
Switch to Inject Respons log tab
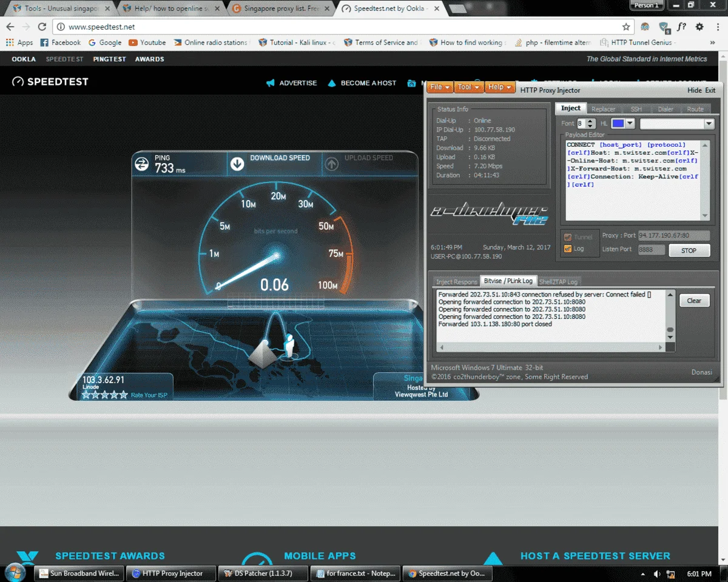(456, 282)
